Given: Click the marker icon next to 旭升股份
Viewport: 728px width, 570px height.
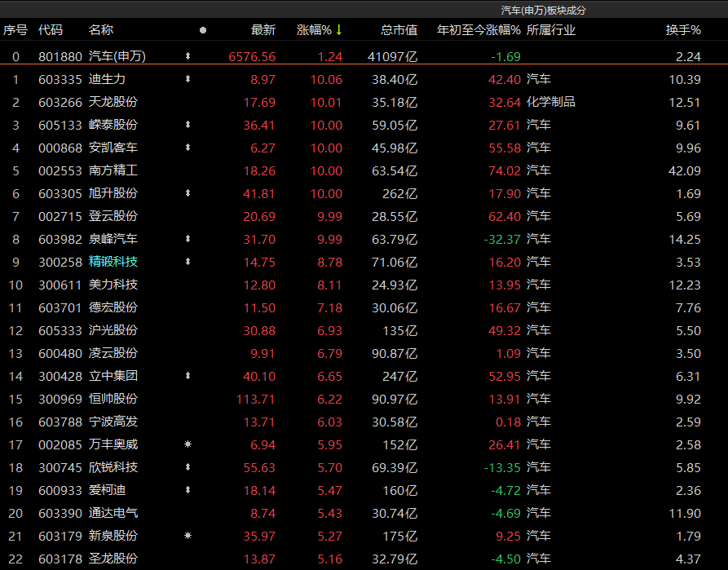Looking at the screenshot, I should pos(188,192).
